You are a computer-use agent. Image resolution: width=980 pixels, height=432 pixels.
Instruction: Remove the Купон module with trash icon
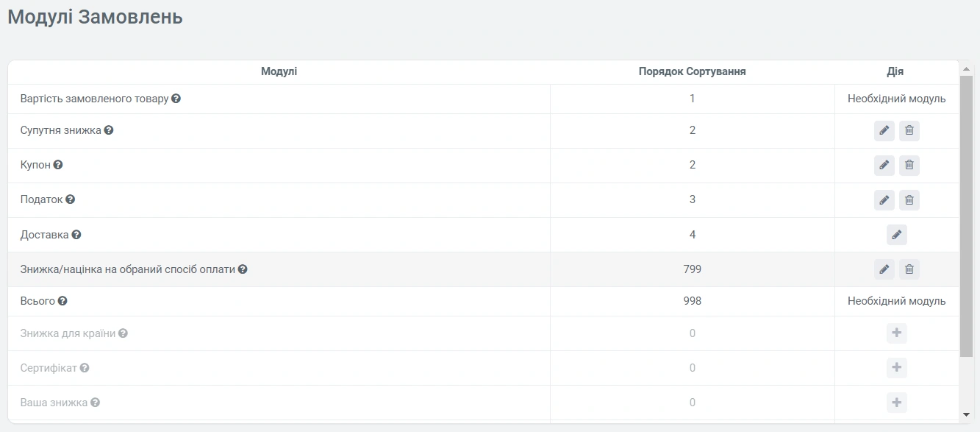909,166
